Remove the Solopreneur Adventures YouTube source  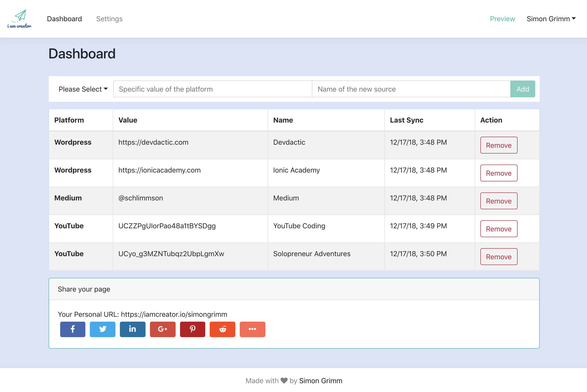pyautogui.click(x=499, y=257)
